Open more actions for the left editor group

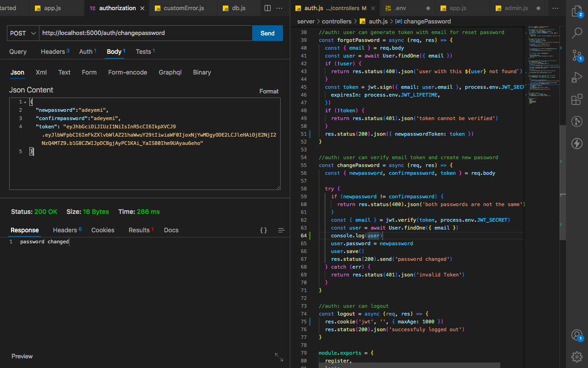279,8
